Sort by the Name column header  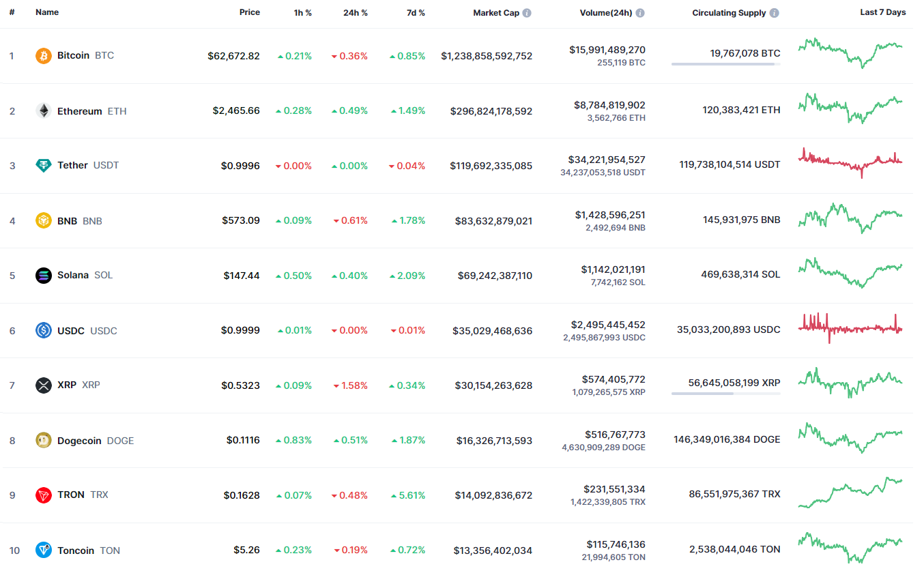pyautogui.click(x=47, y=12)
